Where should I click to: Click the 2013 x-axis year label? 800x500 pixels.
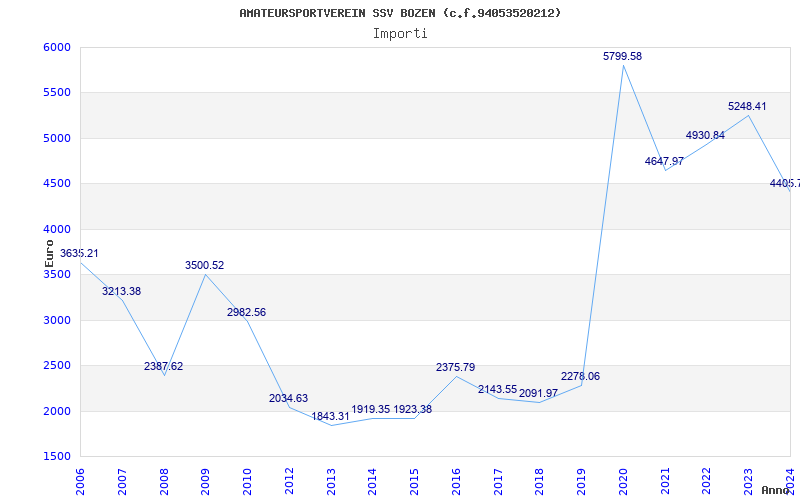point(331,481)
